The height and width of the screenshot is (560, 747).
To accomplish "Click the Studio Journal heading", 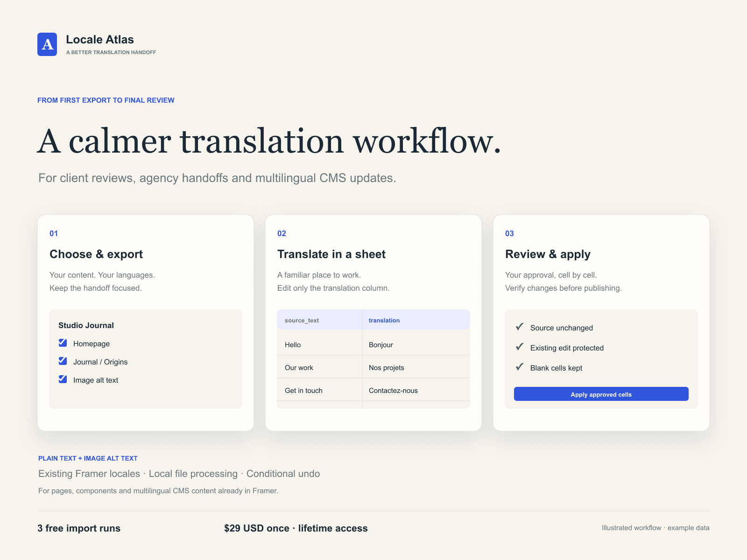I will tap(86, 325).
